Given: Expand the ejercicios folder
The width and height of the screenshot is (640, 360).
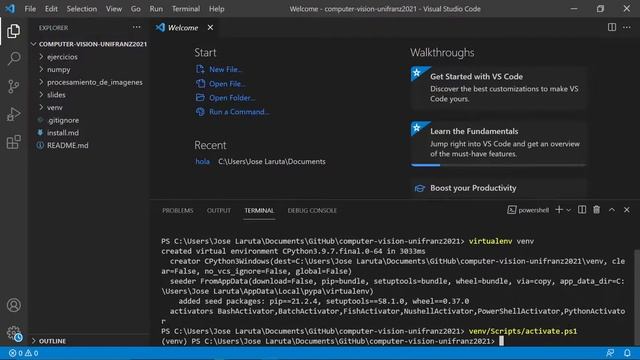Looking at the screenshot, I should pos(89,57).
